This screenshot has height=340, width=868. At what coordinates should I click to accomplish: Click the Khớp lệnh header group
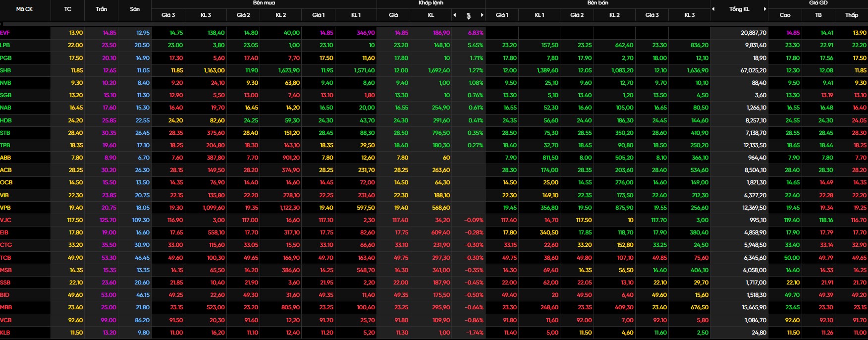(x=431, y=3)
